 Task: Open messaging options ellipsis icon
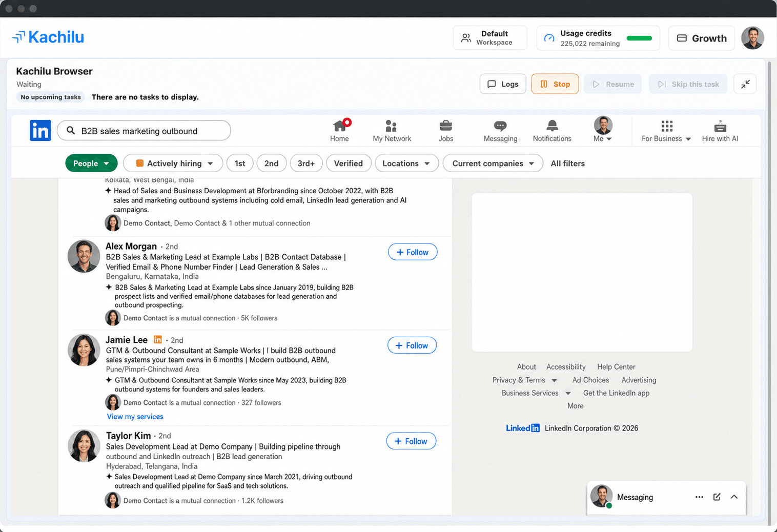pos(699,497)
